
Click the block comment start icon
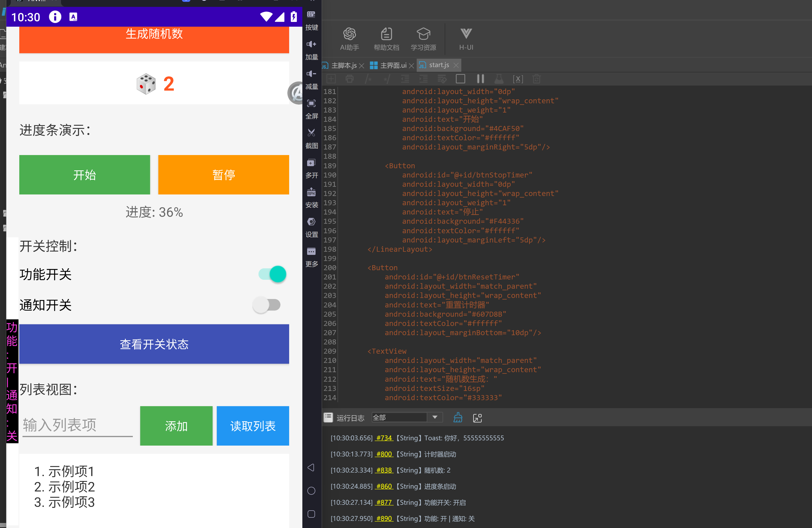[x=368, y=79]
